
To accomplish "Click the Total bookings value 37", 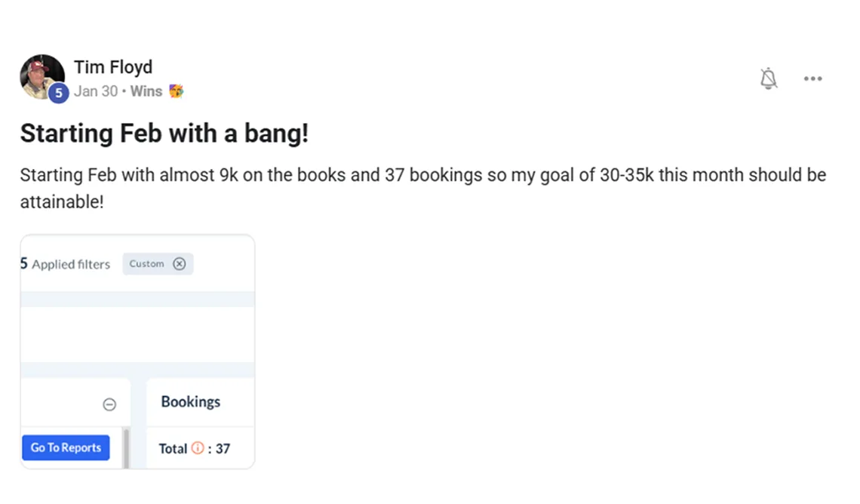I will (x=223, y=448).
